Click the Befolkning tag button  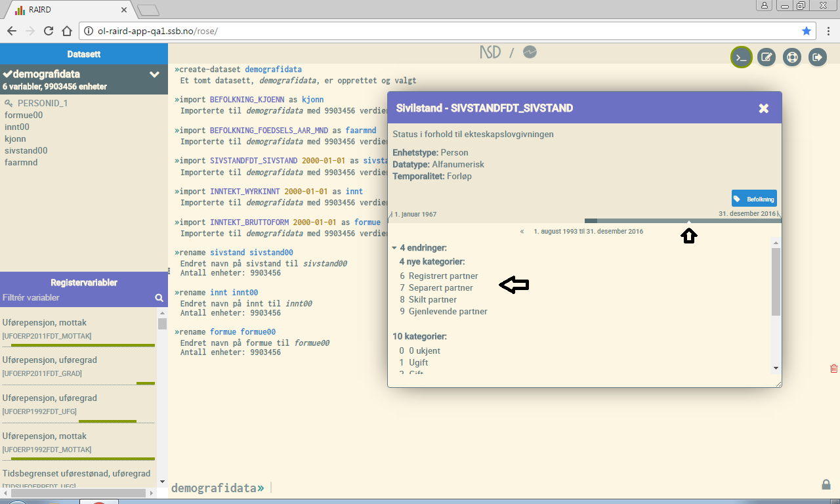click(x=754, y=198)
